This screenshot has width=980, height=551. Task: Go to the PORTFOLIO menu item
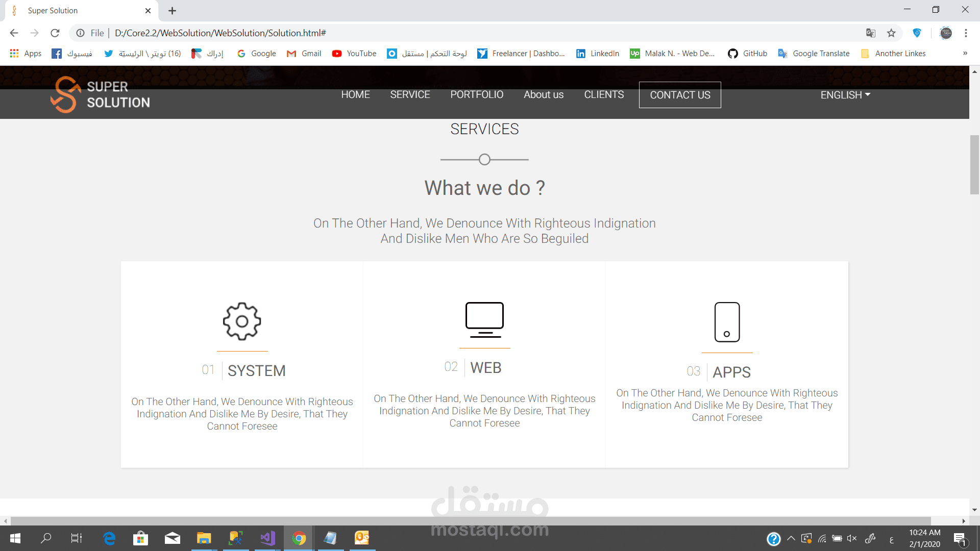tap(476, 95)
